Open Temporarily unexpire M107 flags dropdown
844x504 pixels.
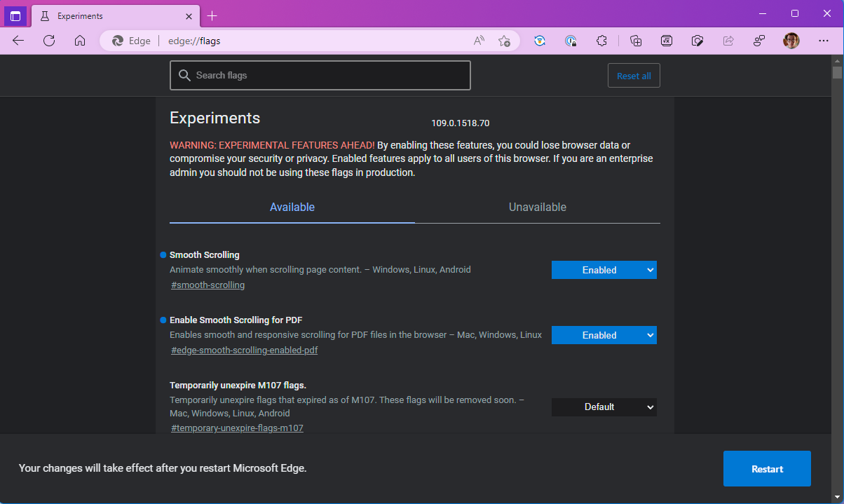click(604, 407)
